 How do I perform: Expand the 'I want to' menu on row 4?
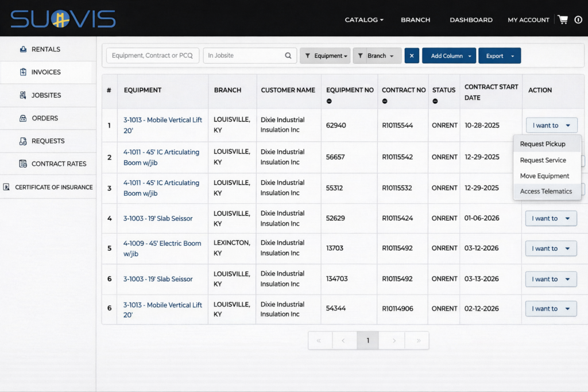(x=551, y=218)
